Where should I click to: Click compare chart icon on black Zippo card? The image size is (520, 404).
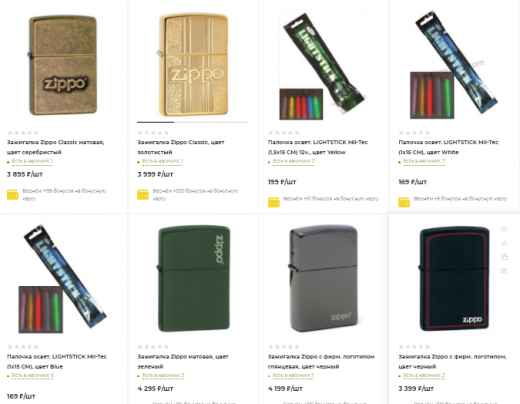click(504, 243)
